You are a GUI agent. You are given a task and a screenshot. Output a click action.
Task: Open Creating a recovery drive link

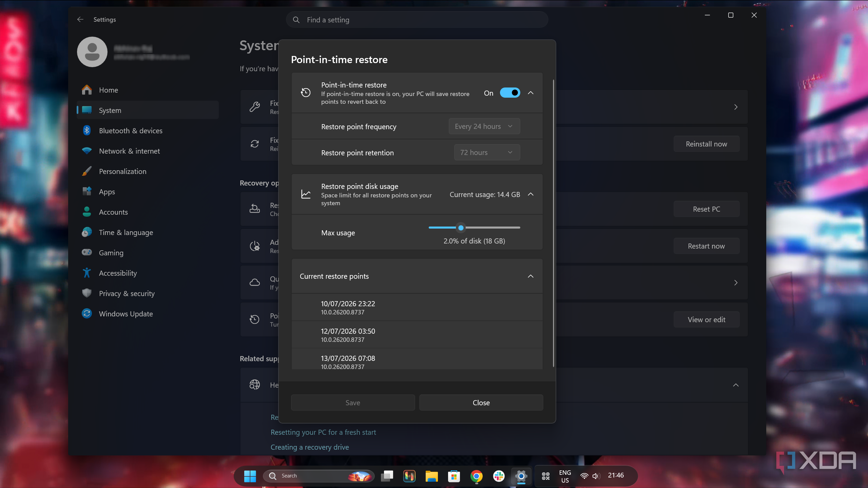310,447
